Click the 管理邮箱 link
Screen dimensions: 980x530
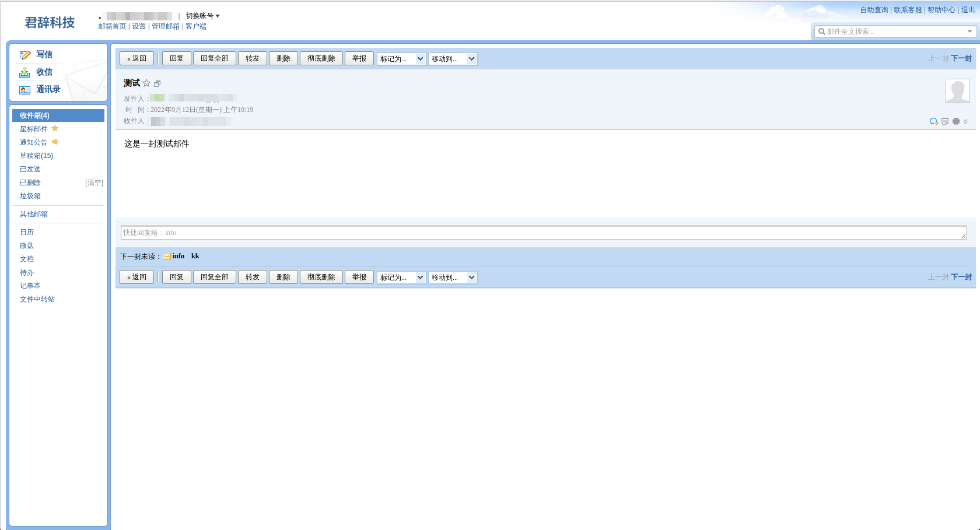[x=166, y=26]
